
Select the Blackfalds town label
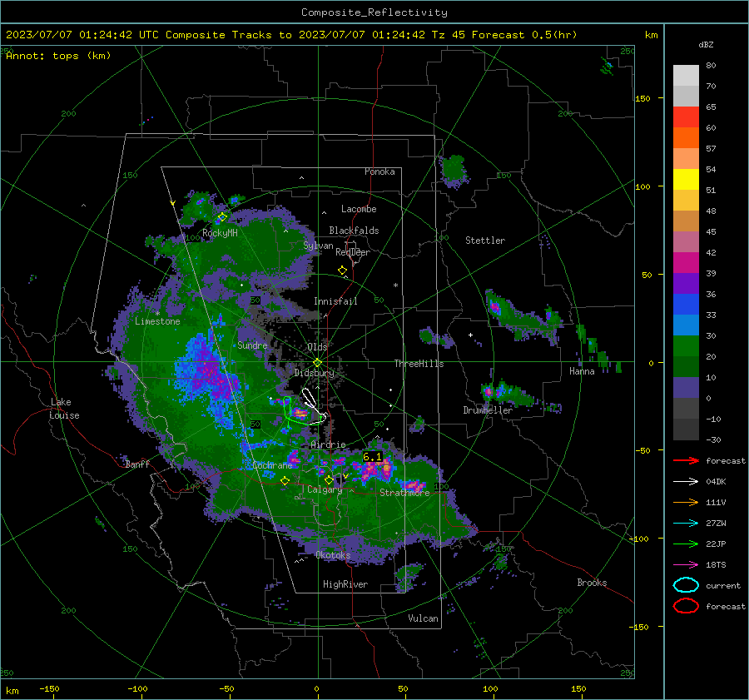(x=354, y=231)
